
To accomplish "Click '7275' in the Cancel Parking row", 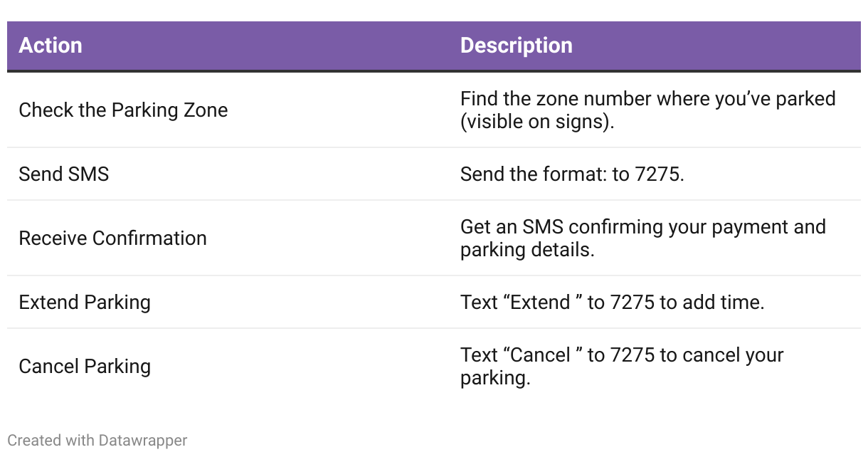I will point(633,354).
